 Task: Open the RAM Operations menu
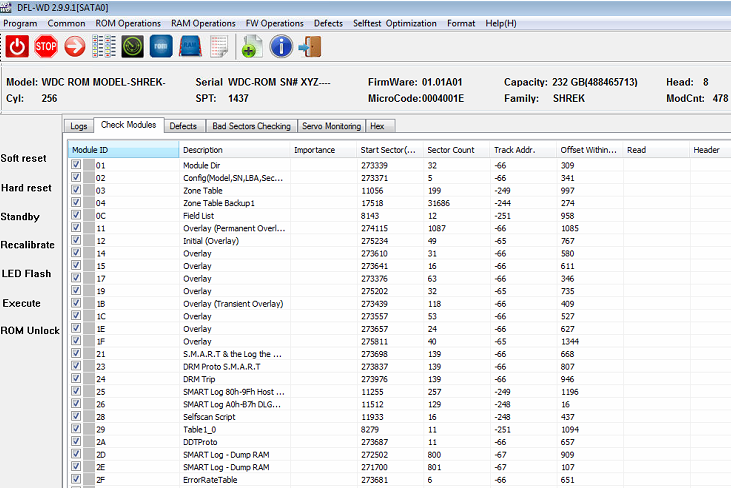(x=203, y=23)
